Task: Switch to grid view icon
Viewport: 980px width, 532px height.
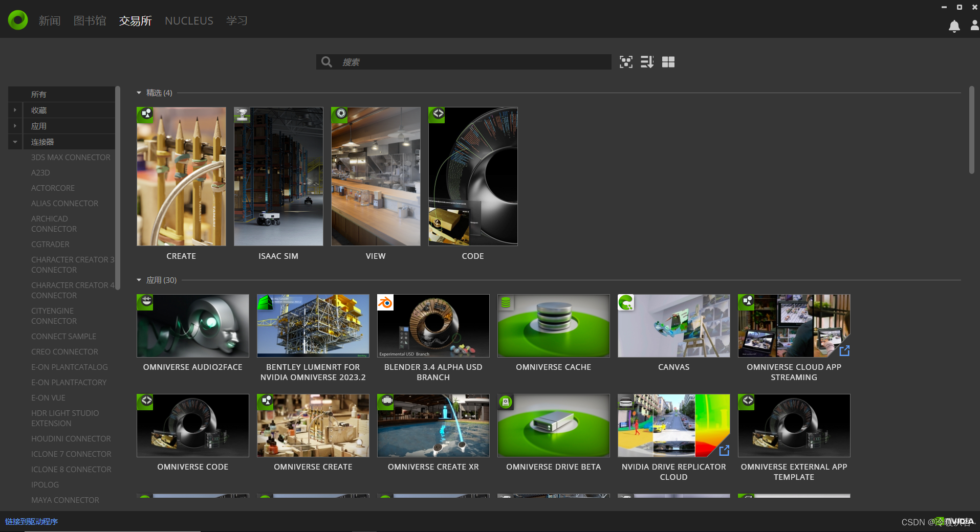Action: click(x=668, y=62)
